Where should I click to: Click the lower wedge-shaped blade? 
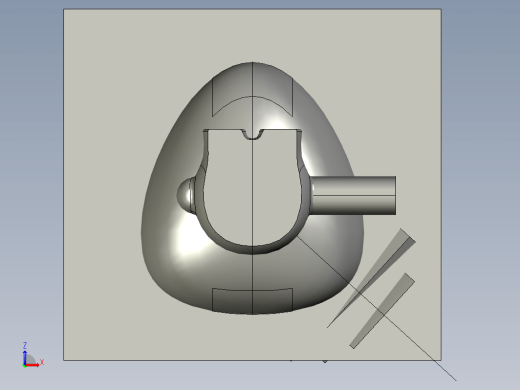pyautogui.click(x=383, y=311)
